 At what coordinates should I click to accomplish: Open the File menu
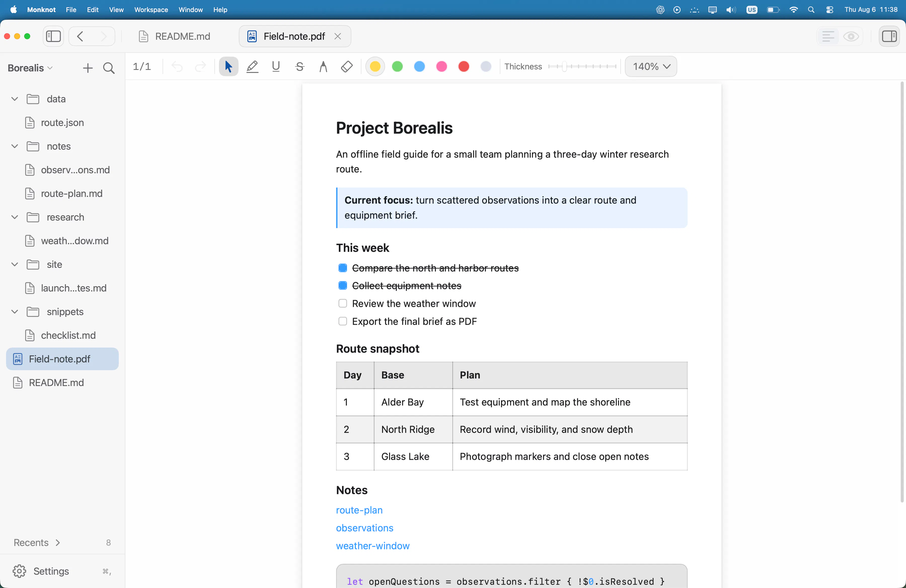(x=71, y=10)
